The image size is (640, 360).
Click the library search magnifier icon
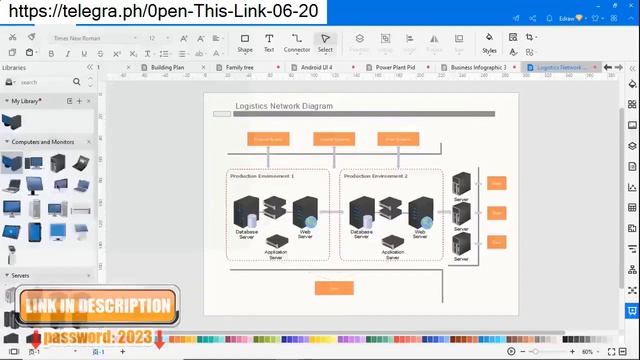click(76, 82)
